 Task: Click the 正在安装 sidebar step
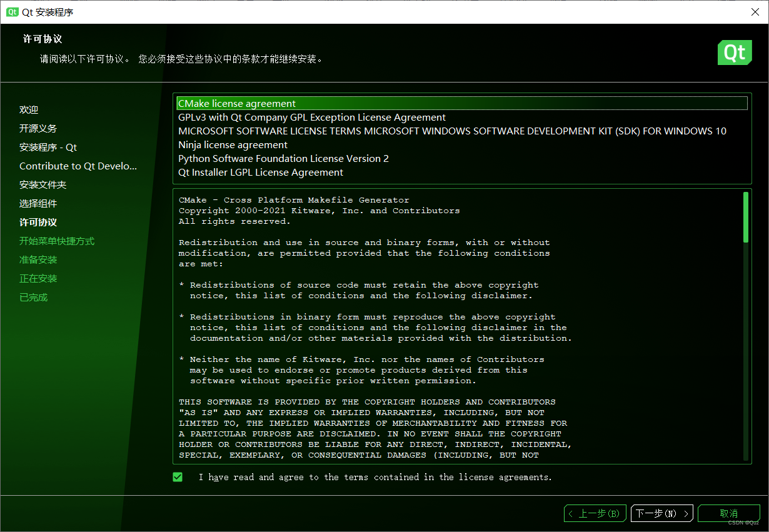tap(38, 279)
